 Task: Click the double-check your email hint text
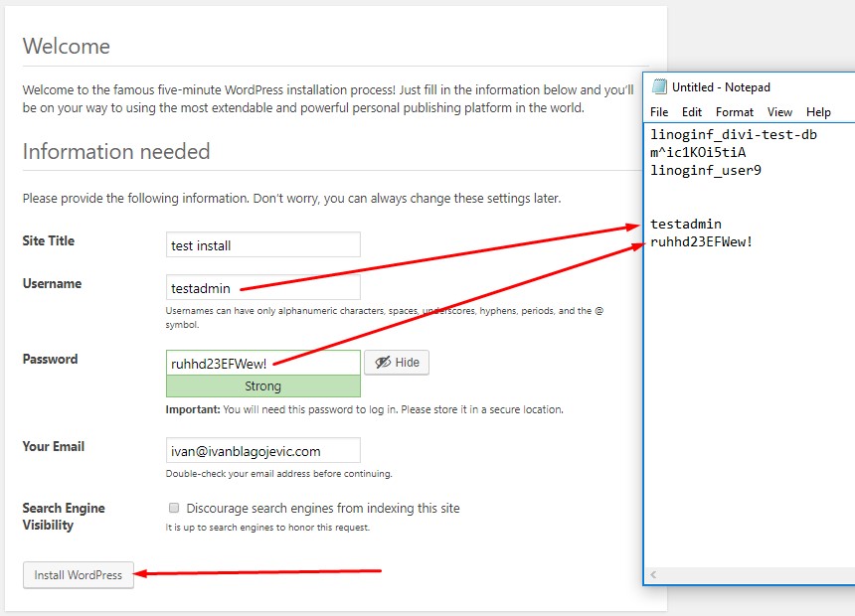pos(278,474)
